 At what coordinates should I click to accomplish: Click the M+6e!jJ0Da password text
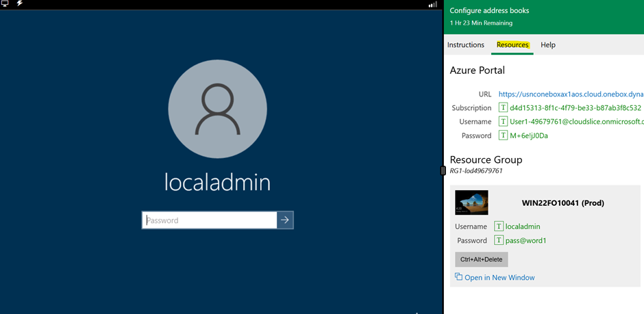(529, 135)
